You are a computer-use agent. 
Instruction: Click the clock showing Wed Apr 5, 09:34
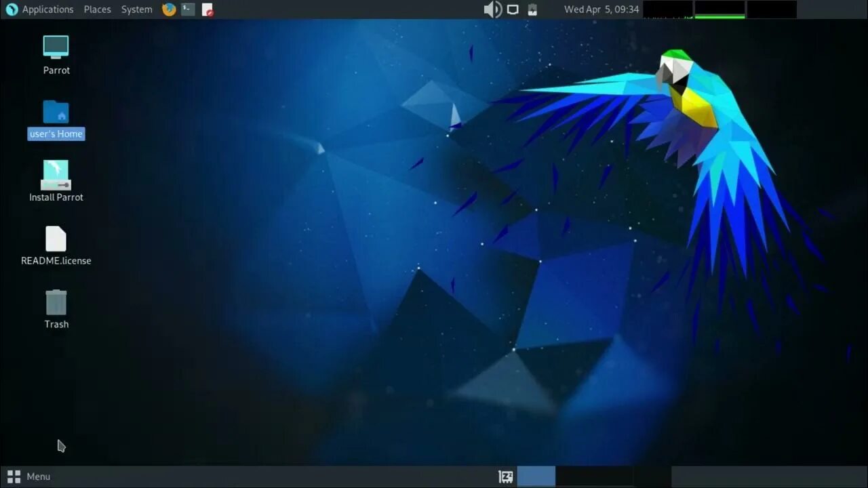(601, 9)
